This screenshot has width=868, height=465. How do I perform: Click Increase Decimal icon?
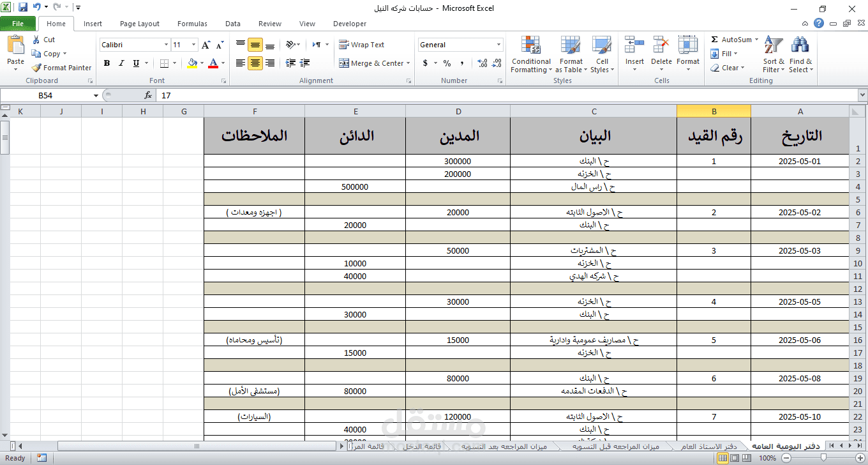[x=482, y=63]
